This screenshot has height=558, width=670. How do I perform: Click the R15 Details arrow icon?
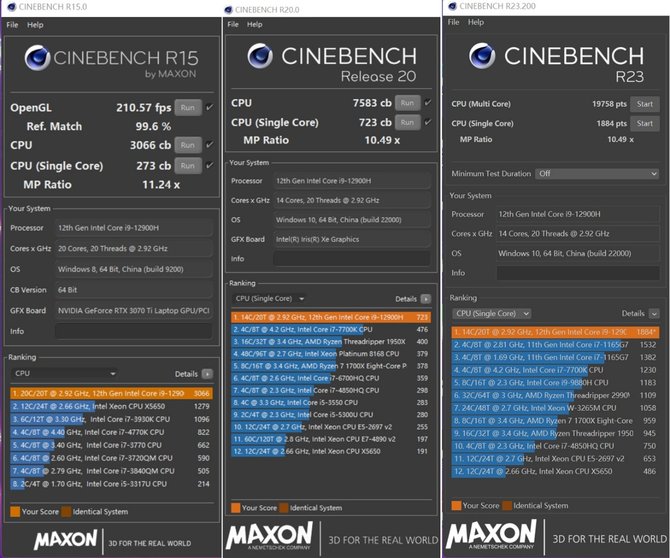tap(207, 374)
